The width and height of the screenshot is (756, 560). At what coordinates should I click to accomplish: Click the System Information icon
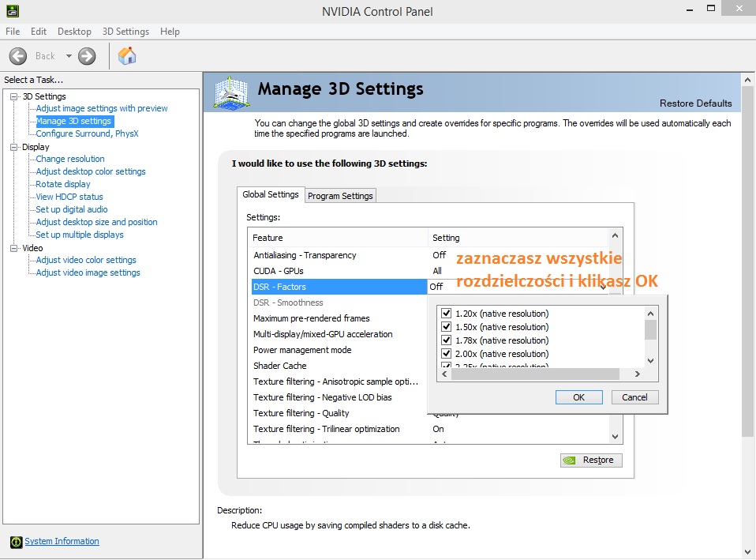[x=16, y=542]
